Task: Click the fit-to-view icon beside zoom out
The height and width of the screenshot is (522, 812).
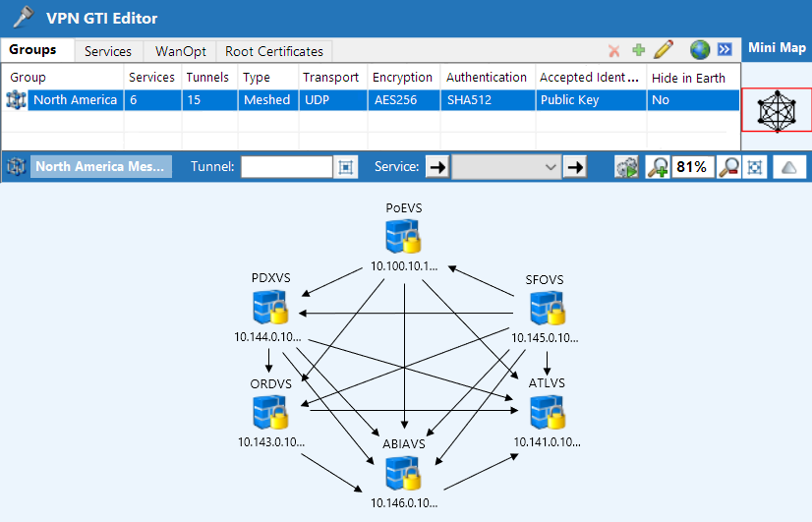Action: coord(754,167)
